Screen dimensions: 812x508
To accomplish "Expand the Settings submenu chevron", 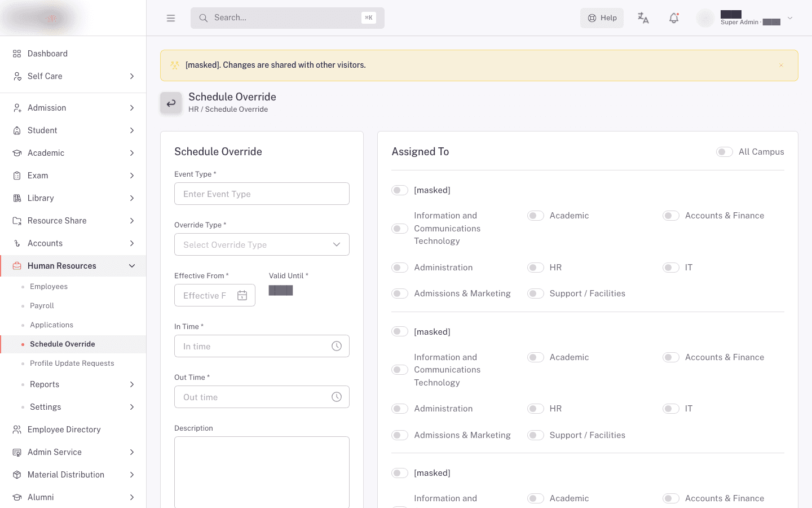I will click(x=132, y=407).
